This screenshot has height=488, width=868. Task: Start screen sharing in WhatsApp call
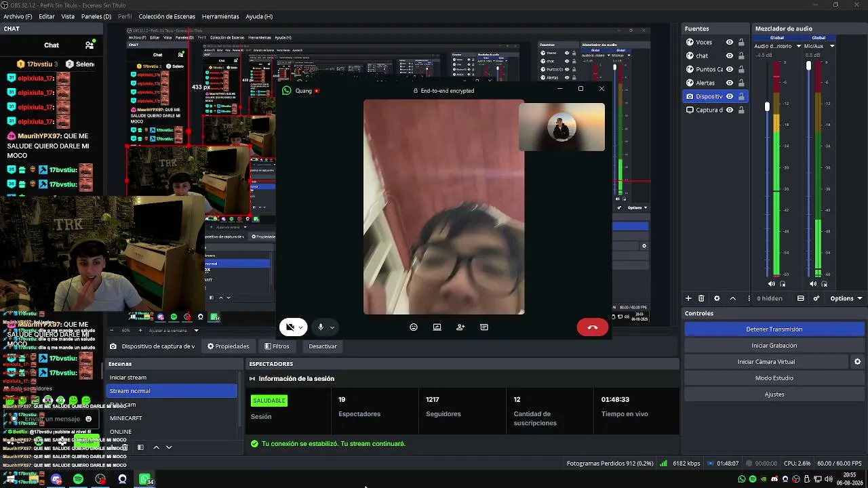coord(437,327)
